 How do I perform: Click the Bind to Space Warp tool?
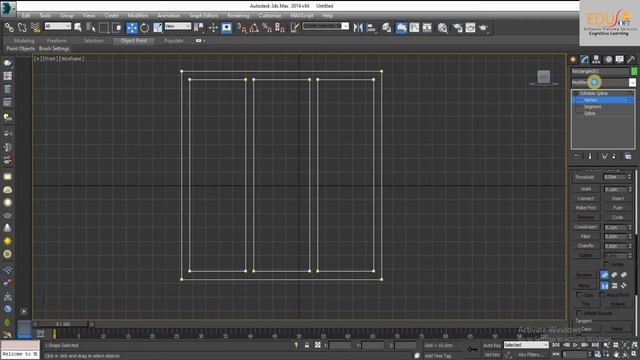(x=36, y=28)
